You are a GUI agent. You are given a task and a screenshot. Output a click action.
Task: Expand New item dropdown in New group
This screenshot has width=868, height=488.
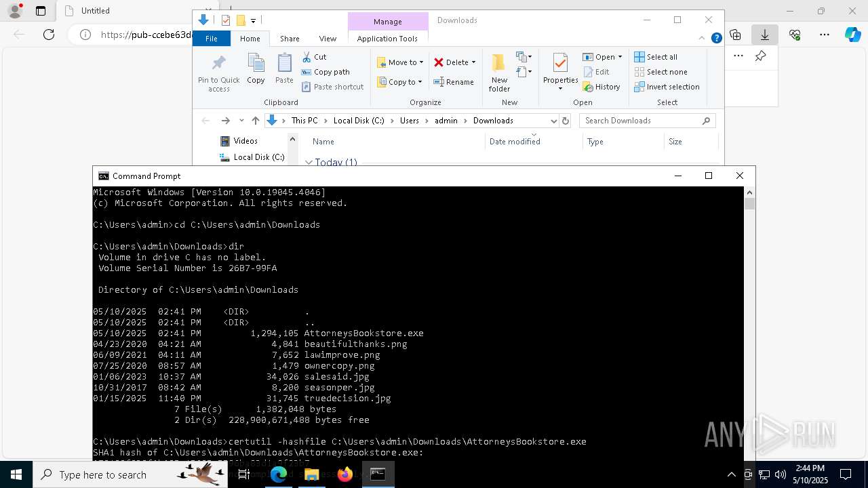524,57
